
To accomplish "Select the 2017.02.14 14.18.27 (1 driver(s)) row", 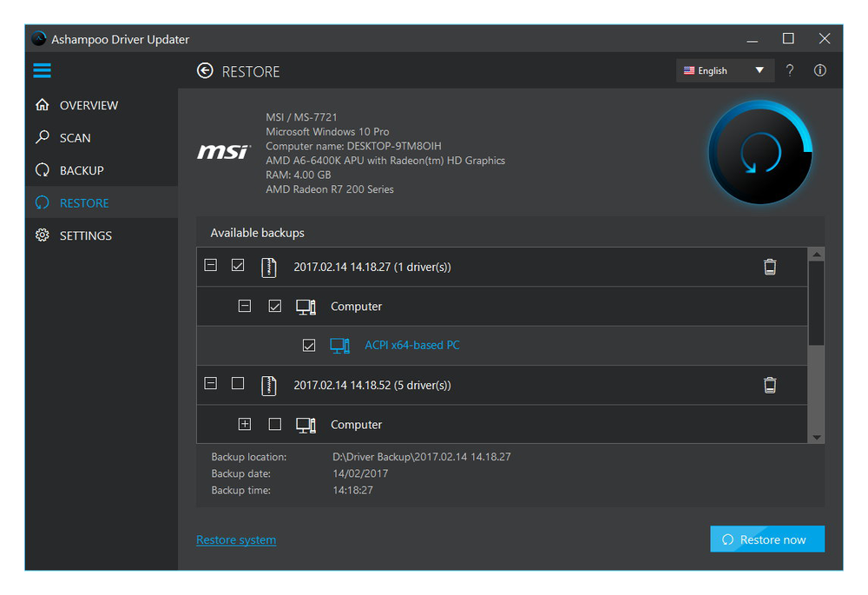I will [x=502, y=267].
